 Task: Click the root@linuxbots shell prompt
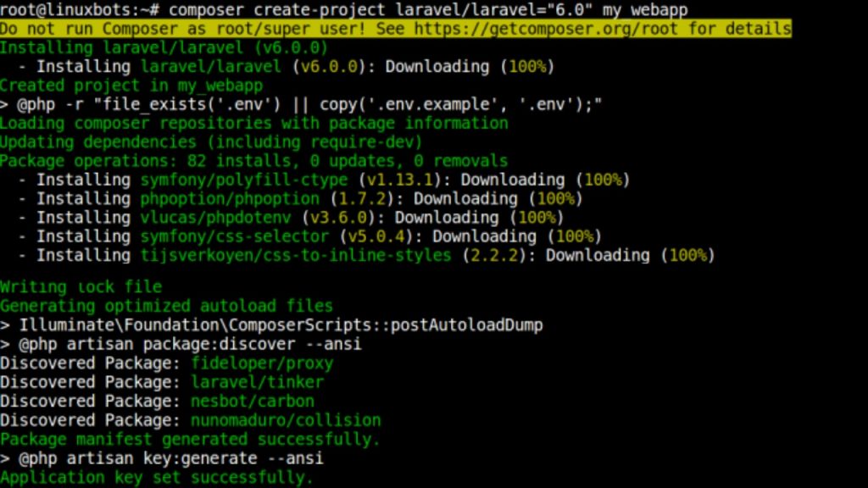[81, 9]
